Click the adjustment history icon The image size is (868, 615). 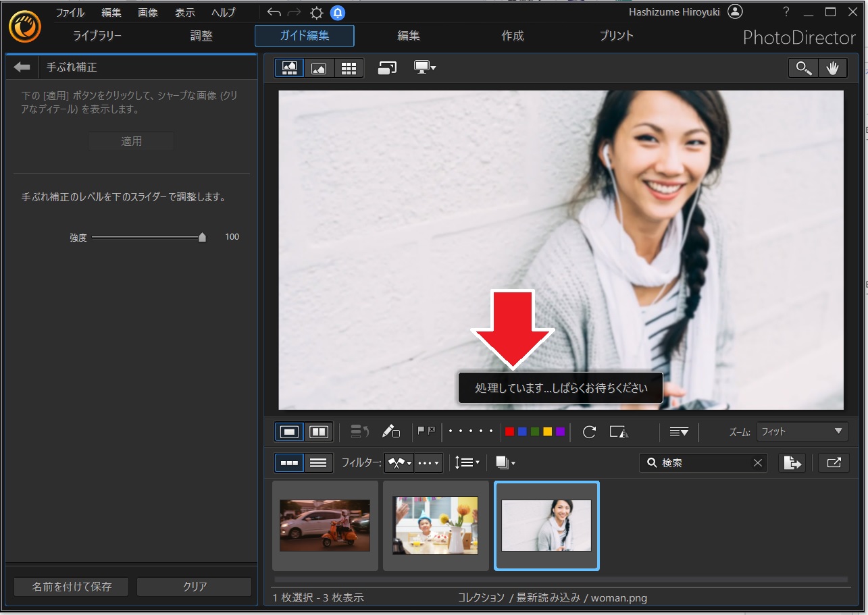[360, 431]
